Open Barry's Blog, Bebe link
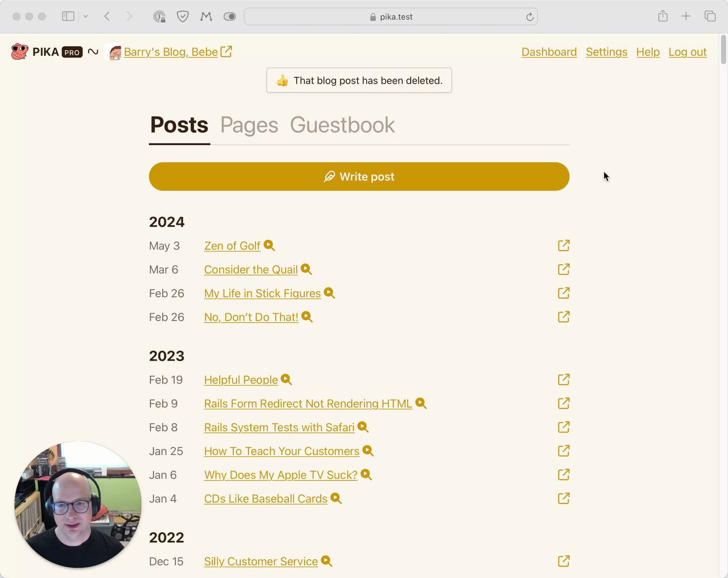The height and width of the screenshot is (578, 728). [171, 52]
